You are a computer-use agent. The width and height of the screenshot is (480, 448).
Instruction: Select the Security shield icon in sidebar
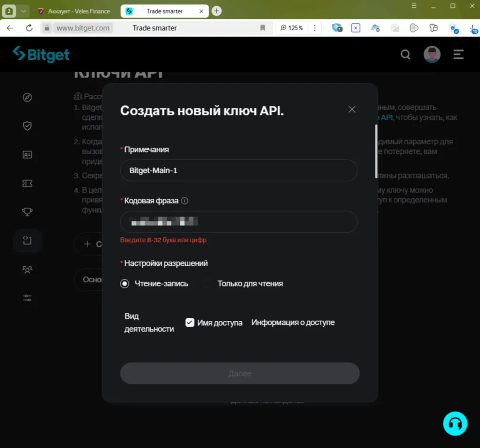pos(27,126)
